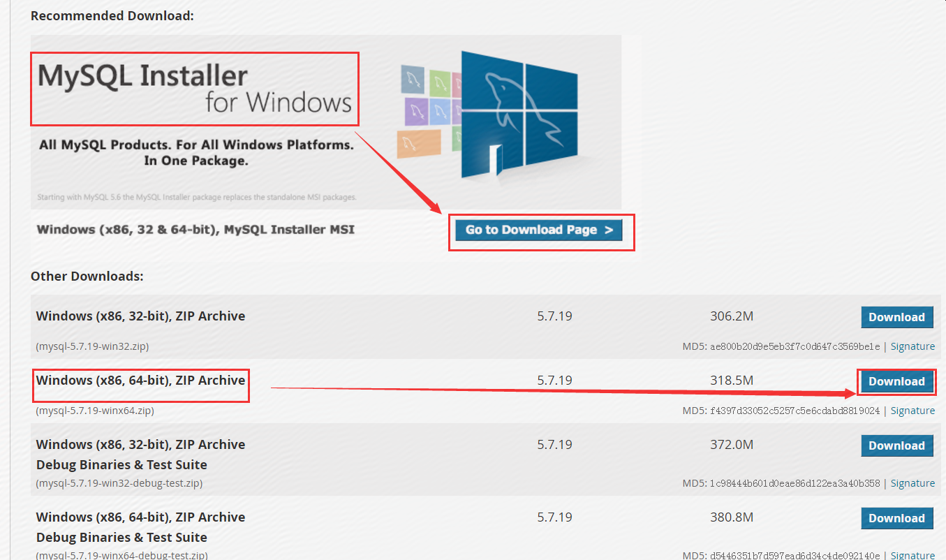
Task: Open Signature link for winx64-debug-test.zip
Action: (x=912, y=556)
